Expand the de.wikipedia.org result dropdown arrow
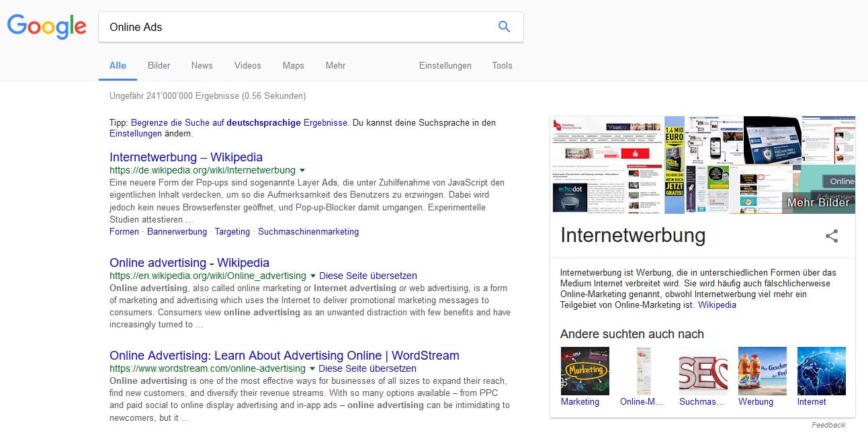This screenshot has width=868, height=441. coord(302,170)
